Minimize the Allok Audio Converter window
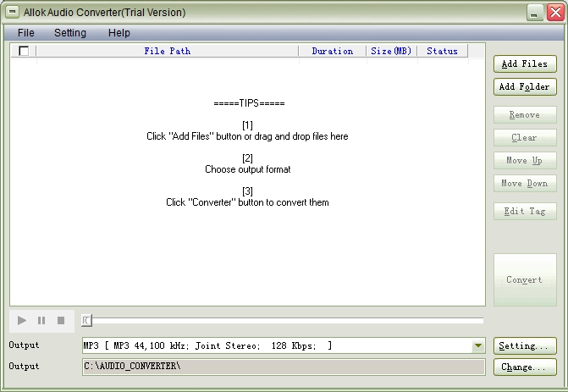Image resolution: width=568 pixels, height=392 pixels. click(x=534, y=13)
